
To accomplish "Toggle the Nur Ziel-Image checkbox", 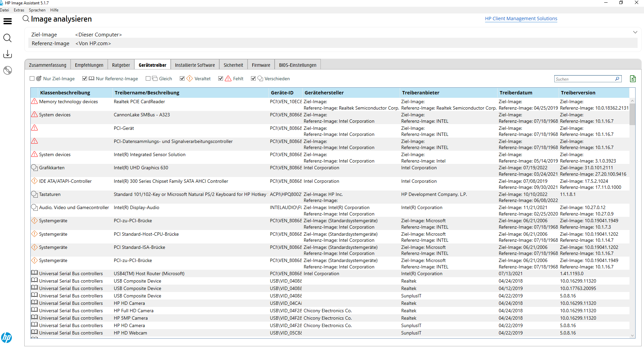I will coord(32,79).
